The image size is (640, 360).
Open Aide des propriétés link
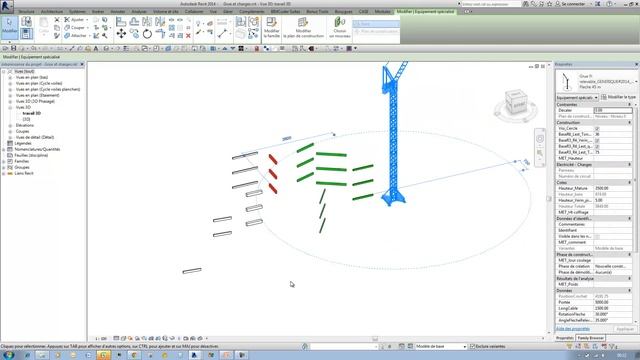click(573, 329)
